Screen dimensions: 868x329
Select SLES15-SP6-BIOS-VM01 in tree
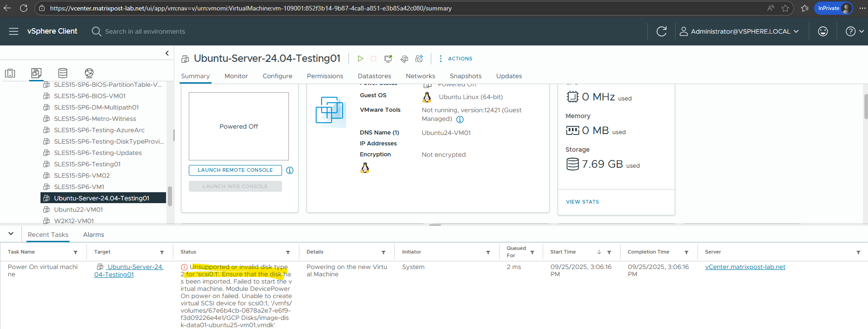click(x=90, y=96)
